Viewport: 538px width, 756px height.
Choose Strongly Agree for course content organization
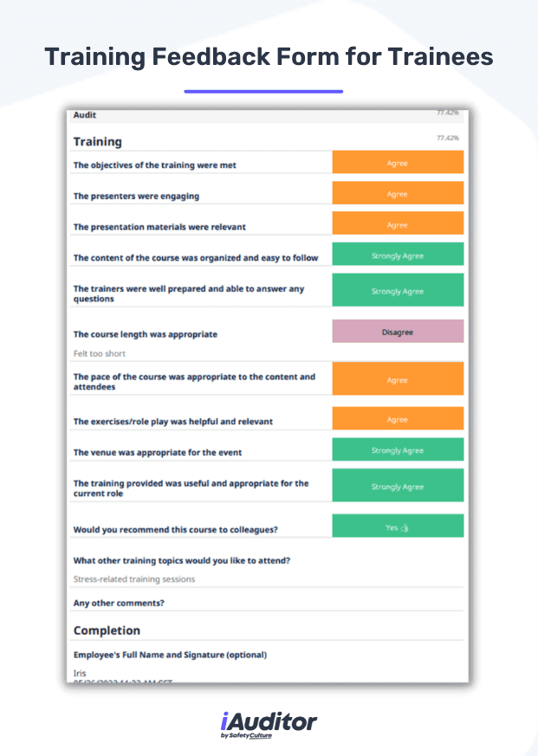click(398, 254)
